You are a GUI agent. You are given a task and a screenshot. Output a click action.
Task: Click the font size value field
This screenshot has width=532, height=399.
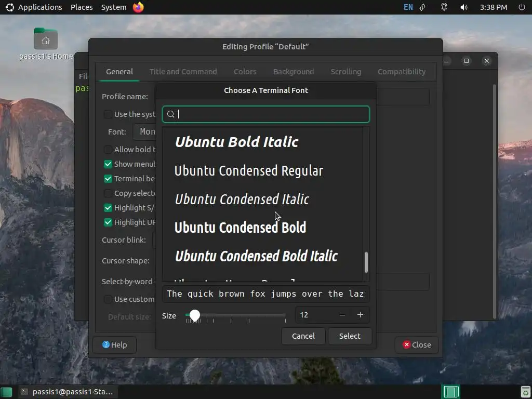point(314,315)
